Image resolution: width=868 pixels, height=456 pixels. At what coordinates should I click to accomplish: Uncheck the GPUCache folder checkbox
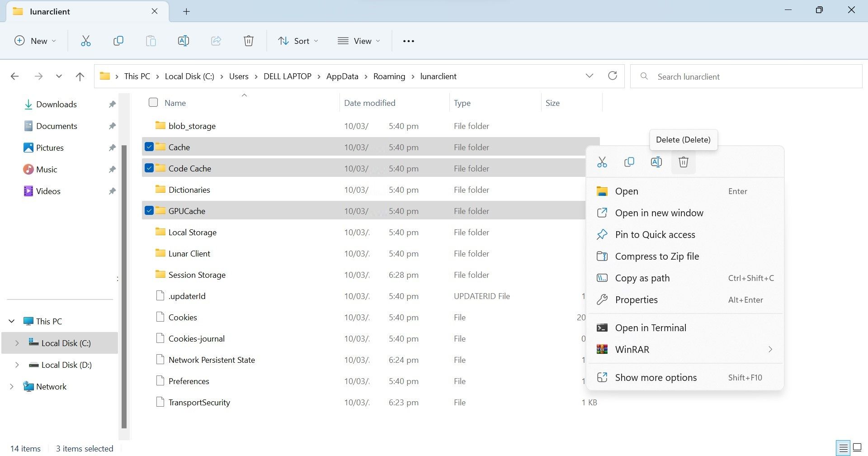point(149,210)
